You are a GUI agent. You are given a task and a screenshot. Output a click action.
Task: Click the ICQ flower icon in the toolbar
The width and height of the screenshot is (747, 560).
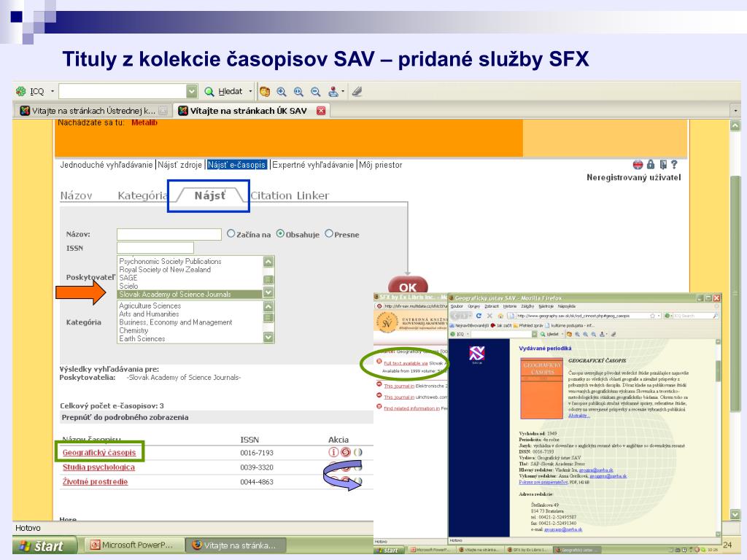click(x=20, y=91)
